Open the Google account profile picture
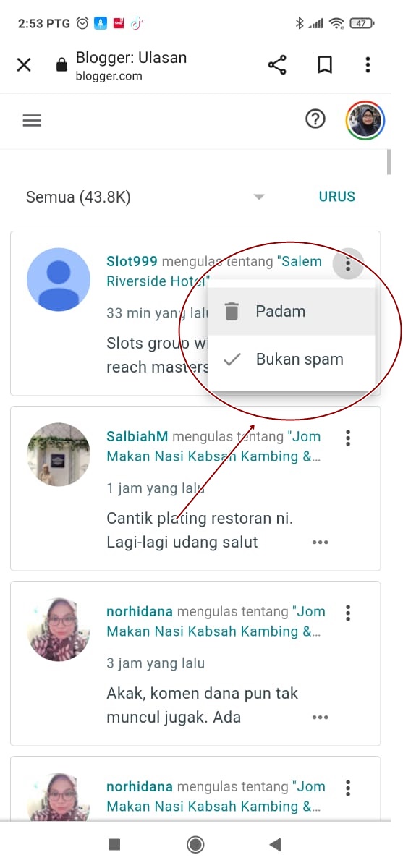This screenshot has width=403, height=868. click(x=365, y=120)
